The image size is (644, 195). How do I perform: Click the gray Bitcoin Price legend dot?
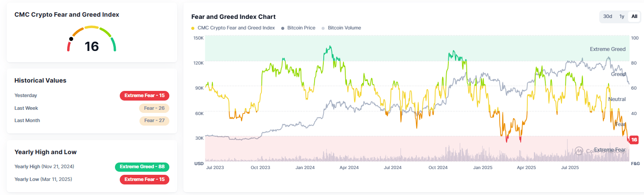tap(283, 28)
